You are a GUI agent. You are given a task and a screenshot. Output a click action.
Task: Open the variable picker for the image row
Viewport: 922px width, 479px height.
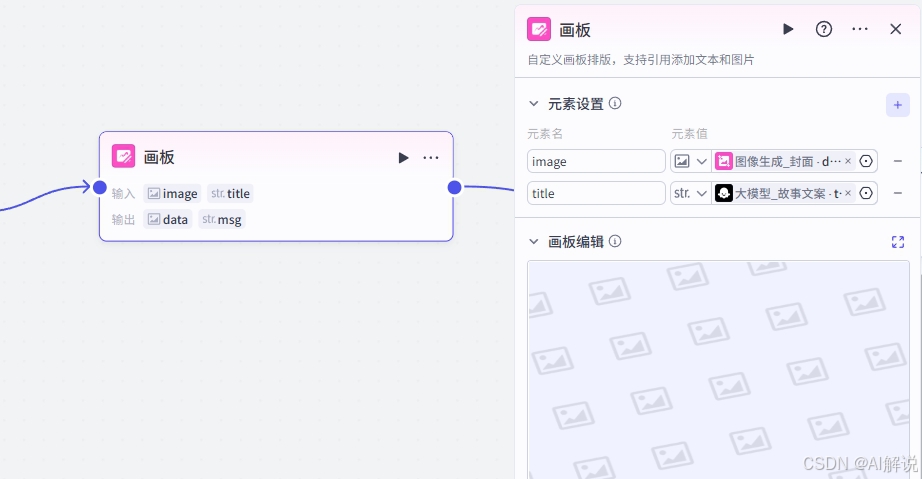point(866,161)
